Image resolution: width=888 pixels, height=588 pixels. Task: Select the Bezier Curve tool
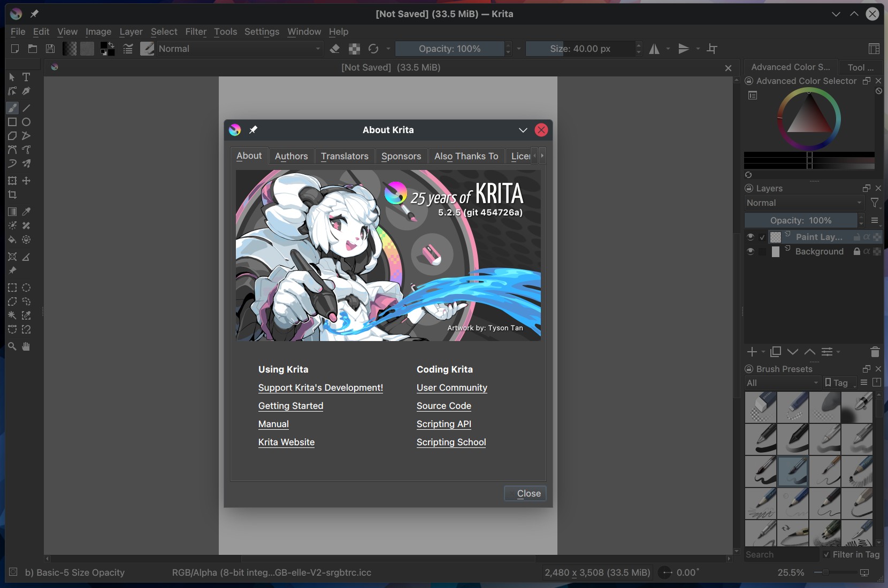tap(12, 150)
